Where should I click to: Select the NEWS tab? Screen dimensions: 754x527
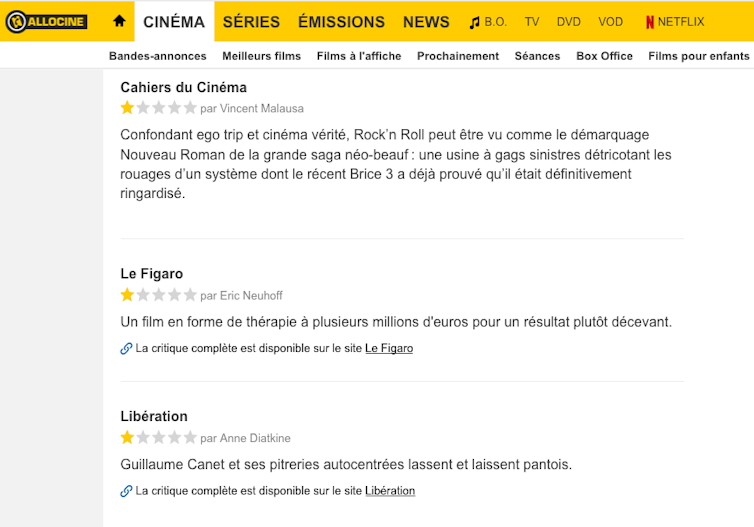coord(426,22)
